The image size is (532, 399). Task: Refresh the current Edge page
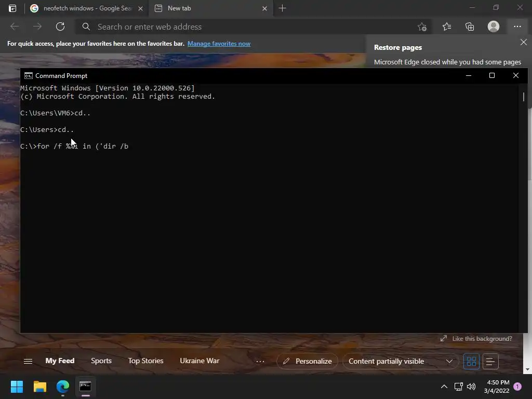(60, 26)
